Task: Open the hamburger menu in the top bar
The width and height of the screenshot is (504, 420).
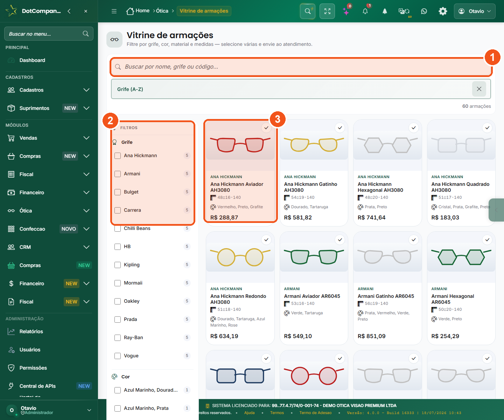Action: (x=114, y=11)
